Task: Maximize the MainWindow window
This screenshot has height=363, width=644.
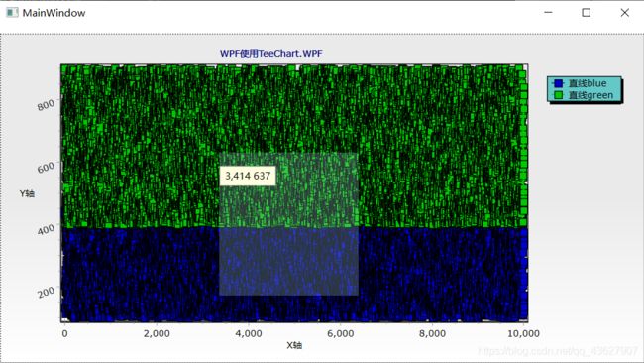Action: (587, 12)
